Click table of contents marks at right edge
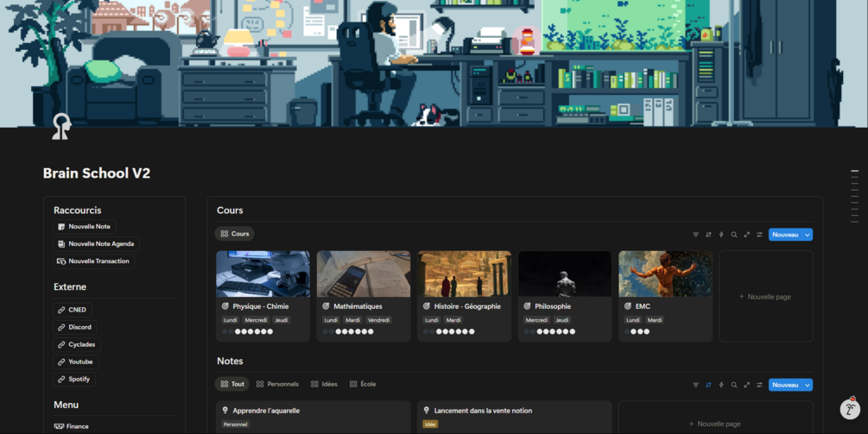The image size is (868, 434). (x=855, y=196)
